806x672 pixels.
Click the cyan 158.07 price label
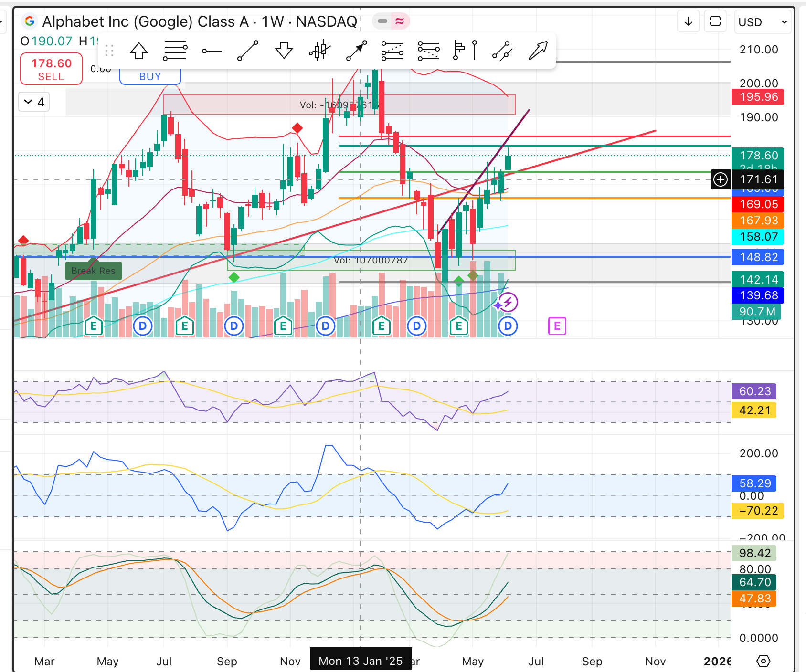pyautogui.click(x=758, y=237)
